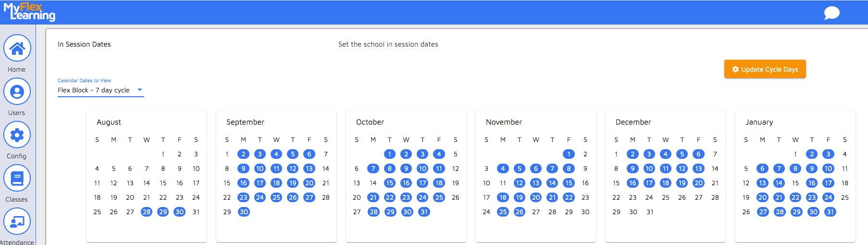Click the Update Cycle Days button
This screenshot has height=245, width=868.
pyautogui.click(x=765, y=69)
